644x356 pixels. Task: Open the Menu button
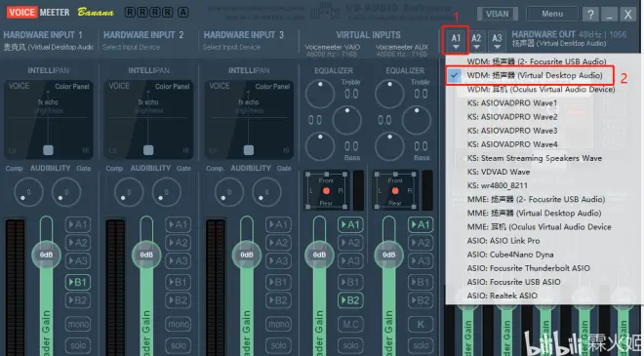pyautogui.click(x=552, y=14)
